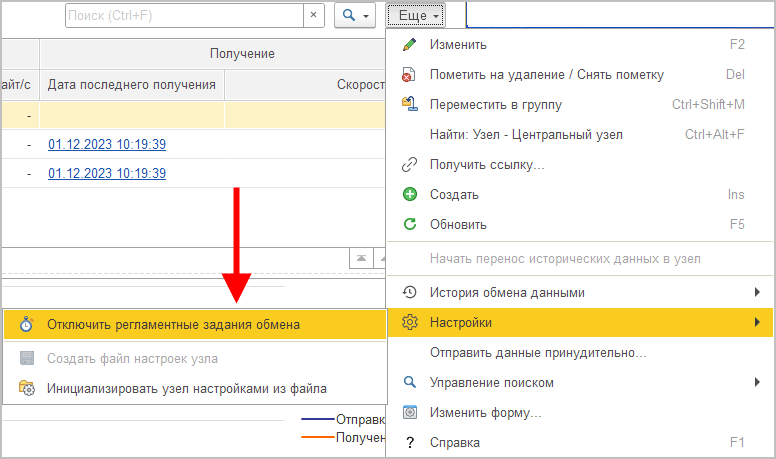Open the search magnifier dropdown button
Viewport: 776px width, 459px height.
[x=355, y=16]
